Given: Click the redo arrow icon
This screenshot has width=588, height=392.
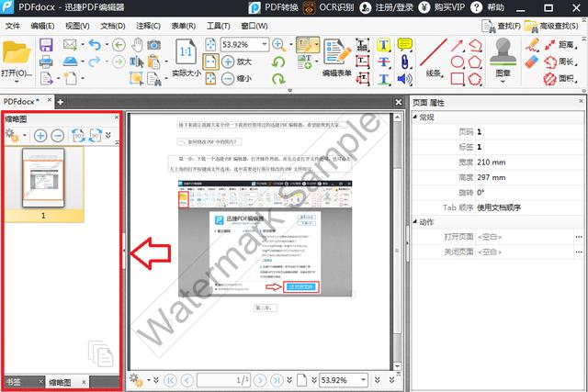Looking at the screenshot, I should [95, 62].
